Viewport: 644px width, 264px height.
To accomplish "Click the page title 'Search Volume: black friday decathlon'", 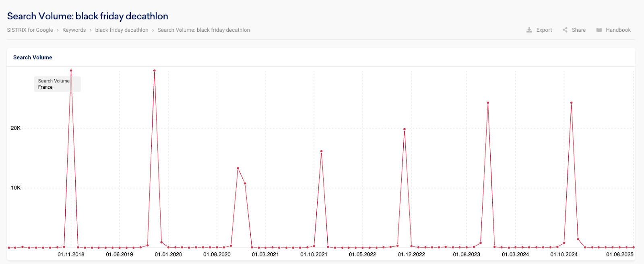I will click(x=88, y=16).
